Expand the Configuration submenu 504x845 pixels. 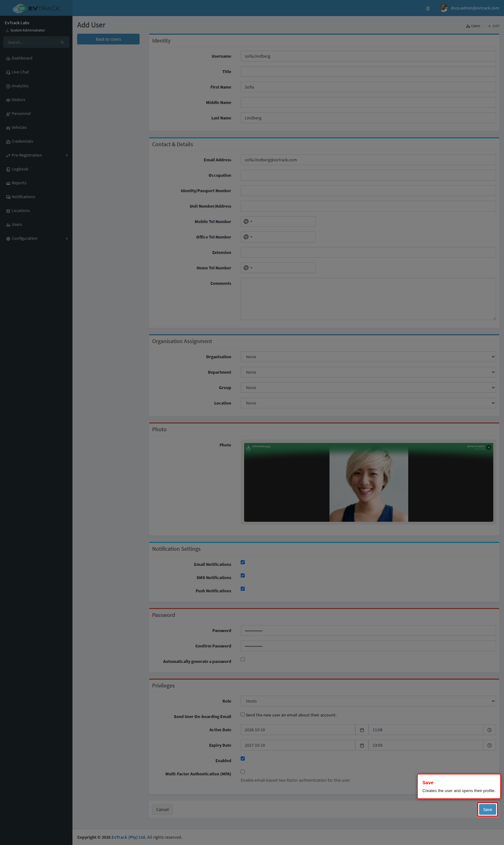tap(36, 239)
